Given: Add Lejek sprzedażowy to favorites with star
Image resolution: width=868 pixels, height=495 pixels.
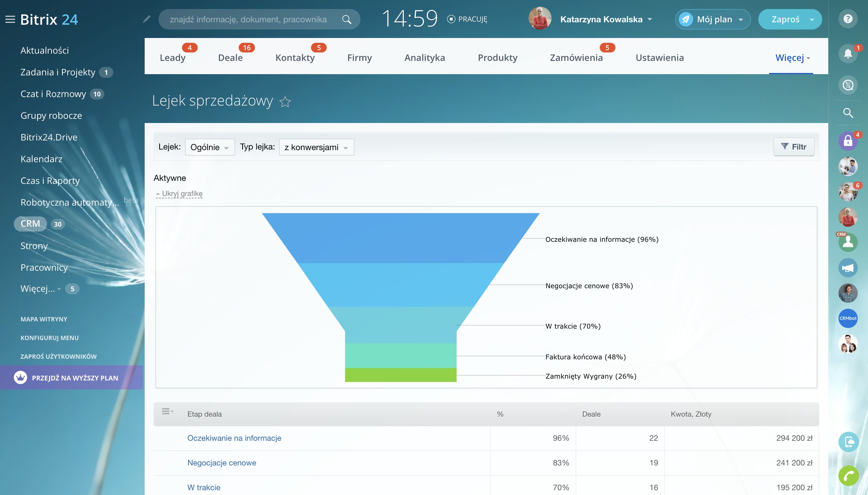Looking at the screenshot, I should click(285, 102).
